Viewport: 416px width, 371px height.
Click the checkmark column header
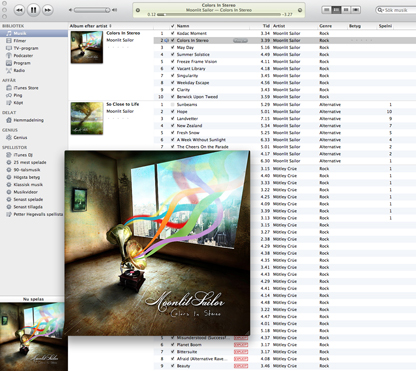(x=172, y=26)
